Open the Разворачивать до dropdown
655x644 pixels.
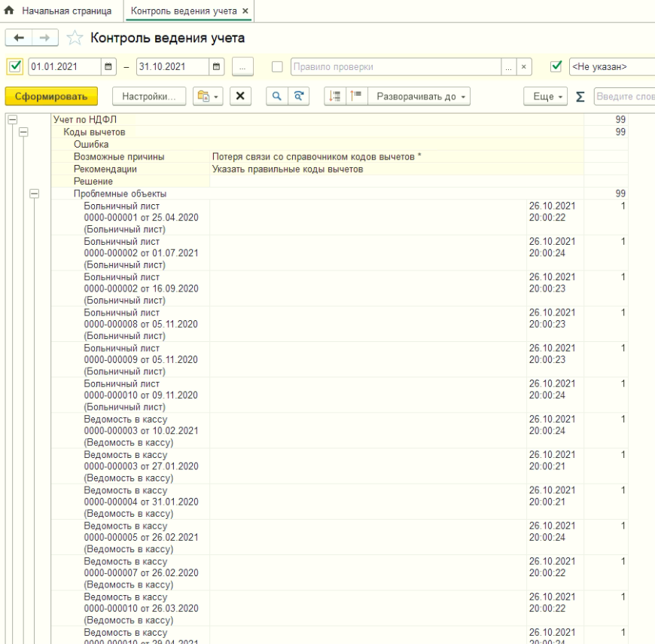click(422, 96)
